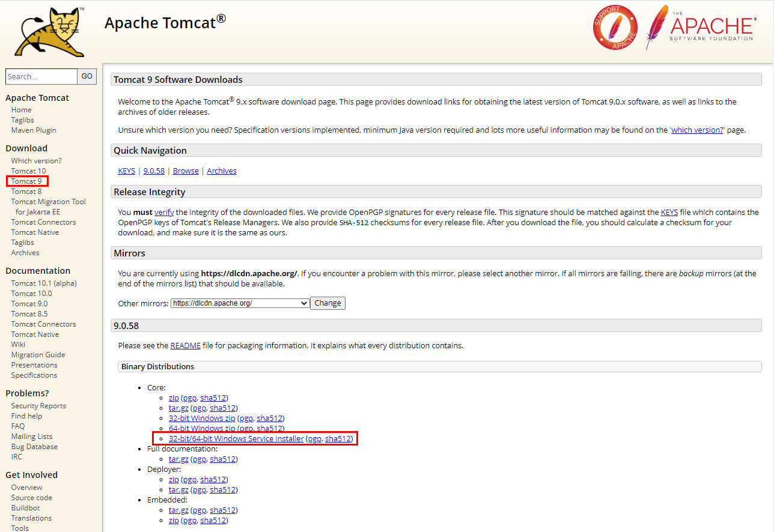Open Tomcat 9.0 documentation link

click(x=29, y=304)
